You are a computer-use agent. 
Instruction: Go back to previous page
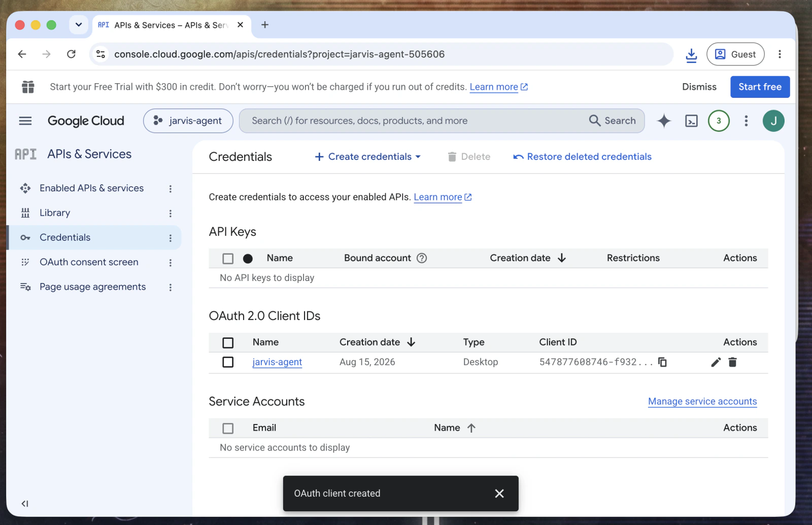coord(22,54)
